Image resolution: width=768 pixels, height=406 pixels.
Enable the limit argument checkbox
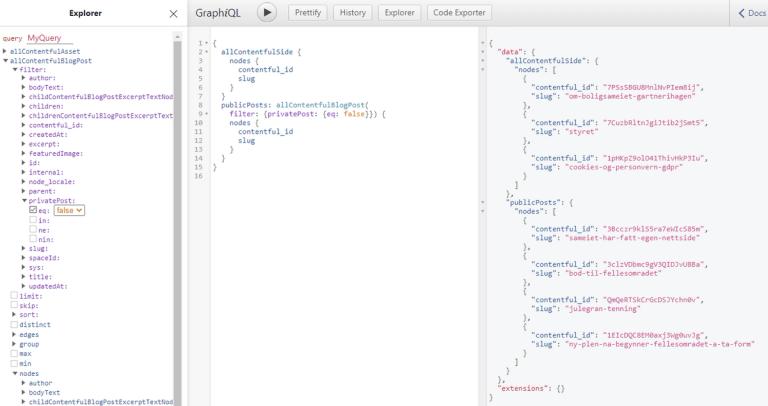[x=14, y=295]
